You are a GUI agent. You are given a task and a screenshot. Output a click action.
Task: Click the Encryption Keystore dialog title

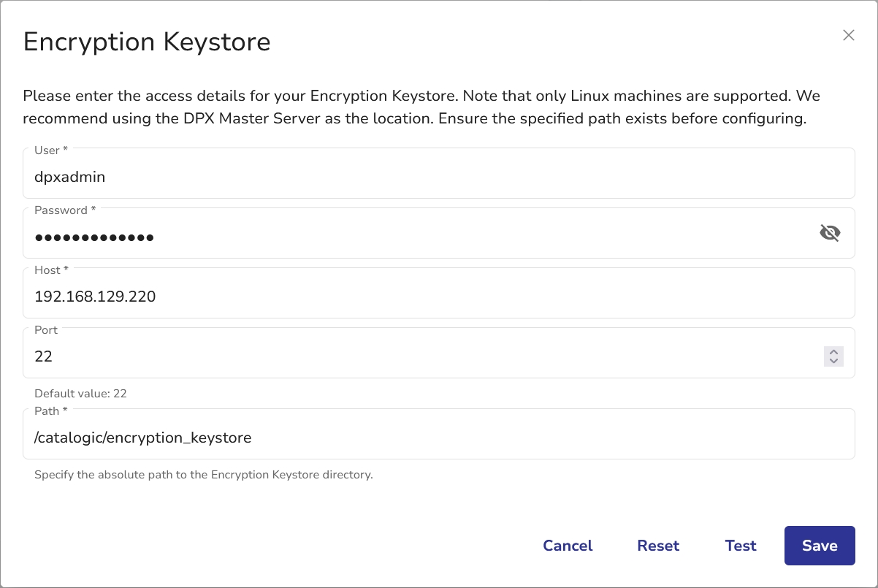[147, 42]
